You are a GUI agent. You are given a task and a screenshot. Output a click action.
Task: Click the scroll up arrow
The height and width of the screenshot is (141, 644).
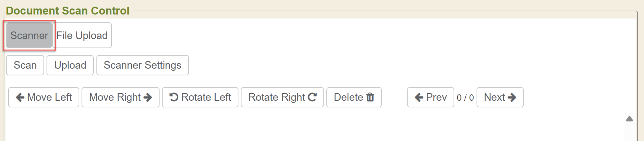629,119
